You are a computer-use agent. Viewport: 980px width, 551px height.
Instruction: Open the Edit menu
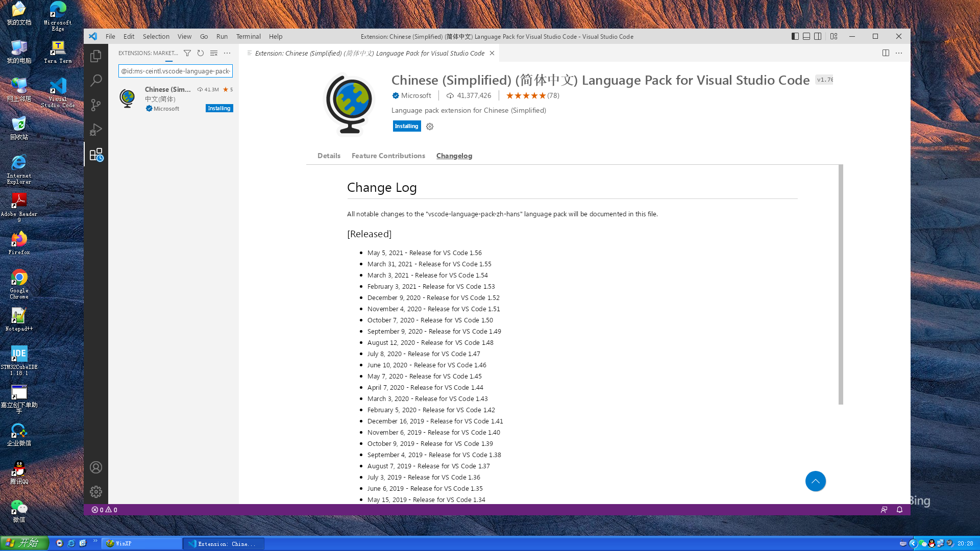coord(129,36)
